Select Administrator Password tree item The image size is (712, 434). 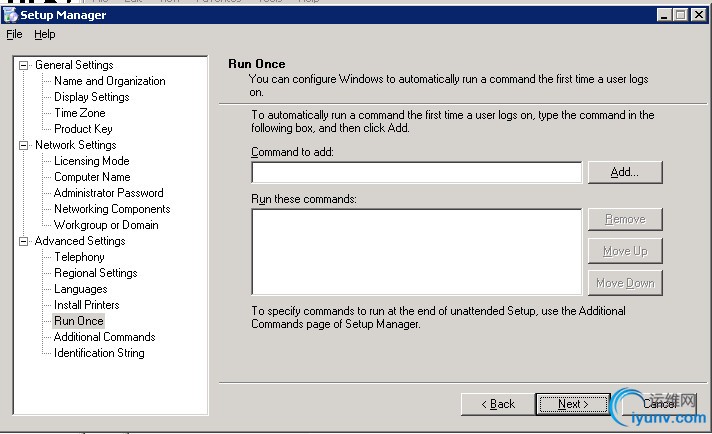pos(108,193)
